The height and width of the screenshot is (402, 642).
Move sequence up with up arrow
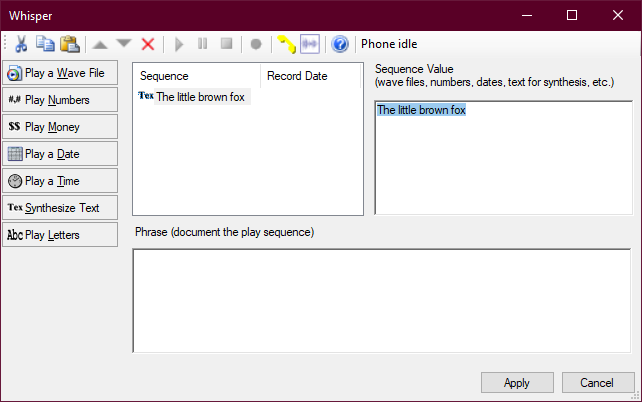(x=100, y=44)
